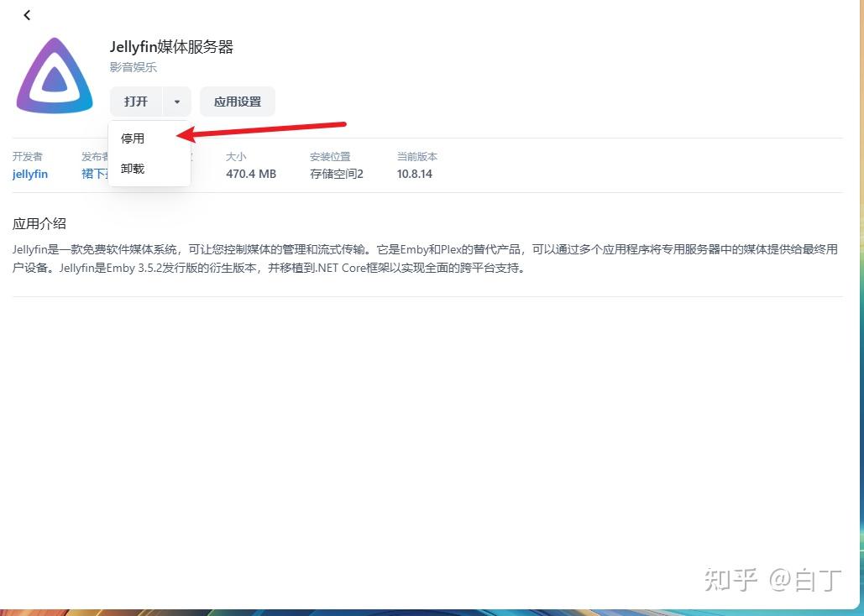
Task: Click the Jellyfin媒体服务器 title
Action: coord(171,47)
